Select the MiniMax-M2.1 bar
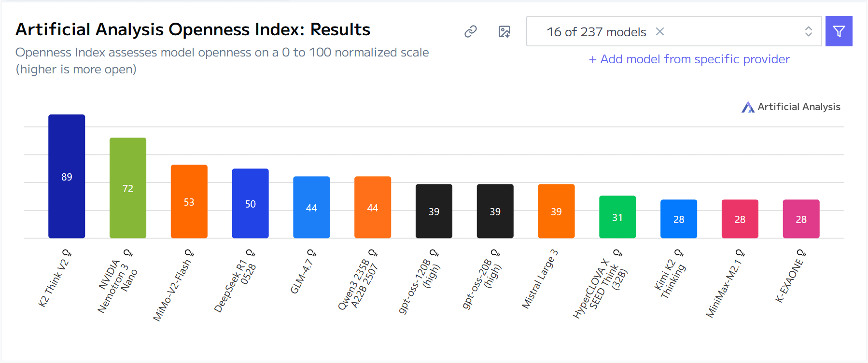This screenshot has width=868, height=363. click(x=740, y=218)
